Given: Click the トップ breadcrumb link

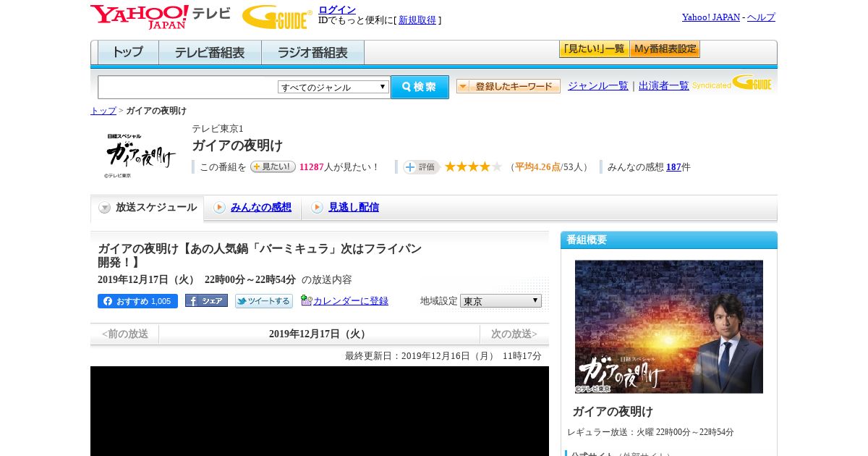Looking at the screenshot, I should pyautogui.click(x=103, y=111).
